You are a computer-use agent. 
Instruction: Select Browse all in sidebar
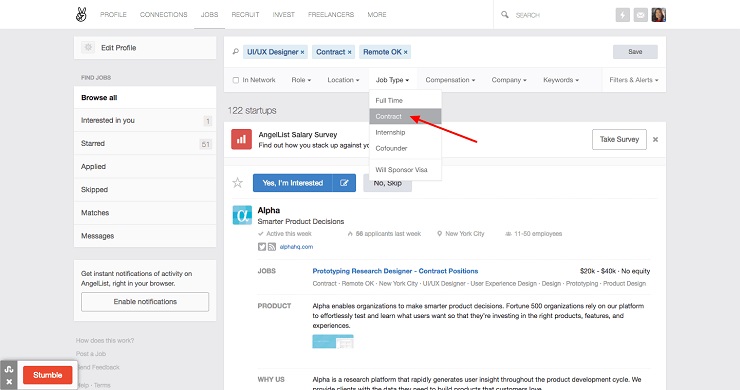pos(145,98)
